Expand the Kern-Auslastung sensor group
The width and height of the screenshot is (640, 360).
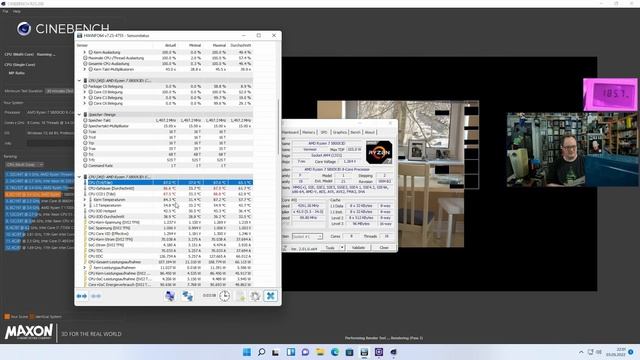tap(84, 52)
